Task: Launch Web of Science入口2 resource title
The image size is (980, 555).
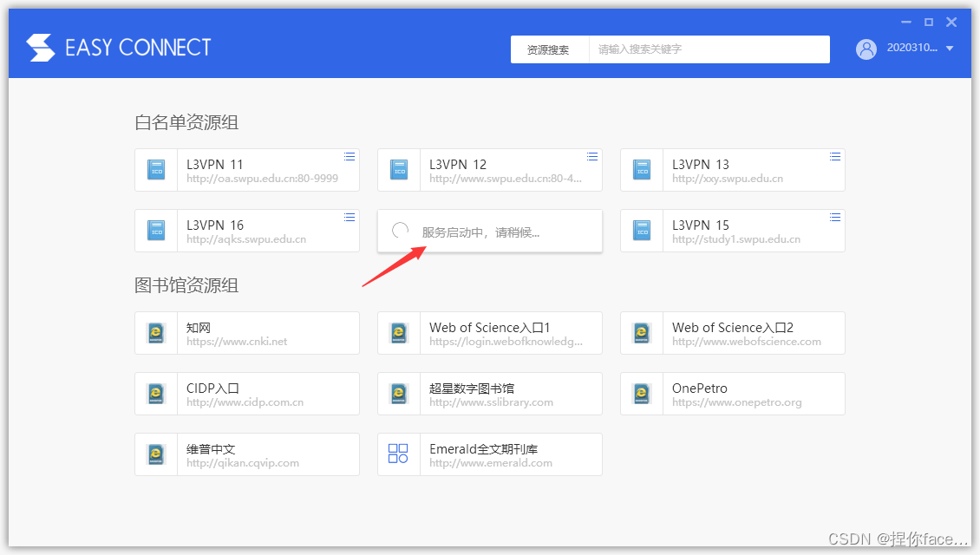Action: pos(733,328)
